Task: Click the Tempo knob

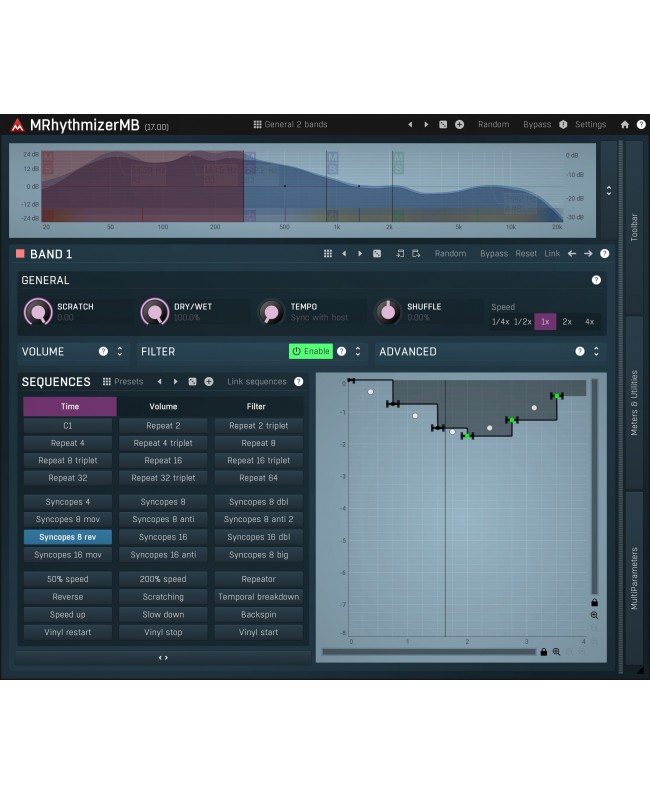Action: click(x=271, y=312)
